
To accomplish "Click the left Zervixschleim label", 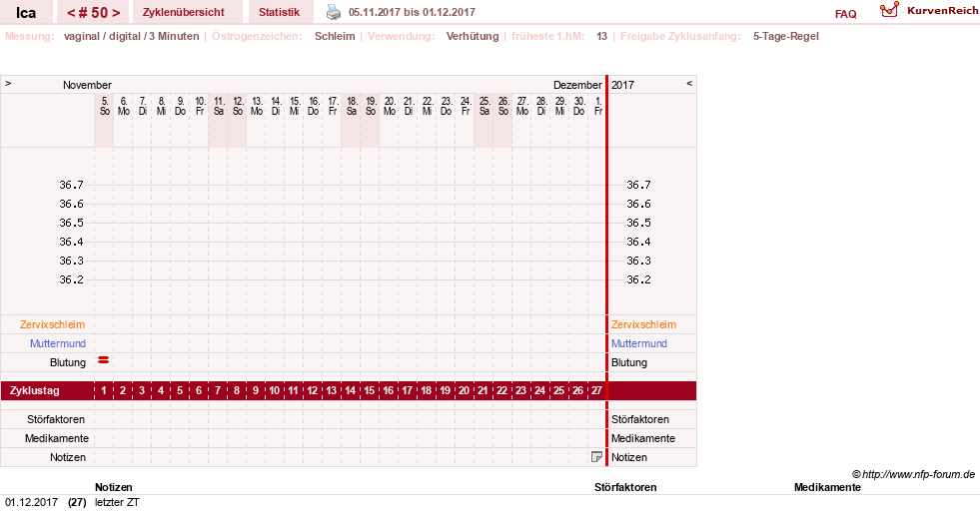I will (53, 324).
